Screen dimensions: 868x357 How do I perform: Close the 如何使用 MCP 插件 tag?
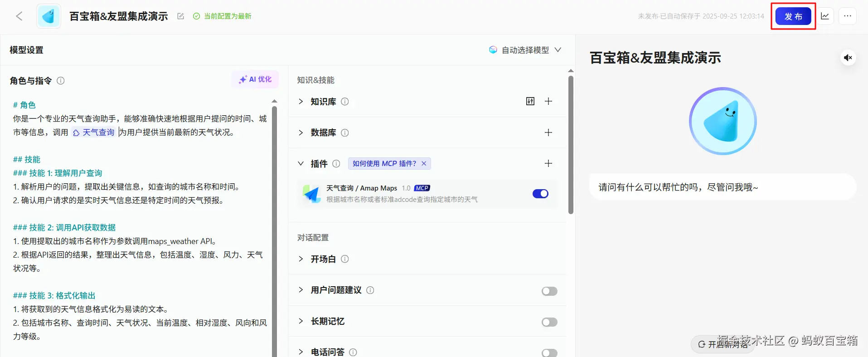pos(424,163)
